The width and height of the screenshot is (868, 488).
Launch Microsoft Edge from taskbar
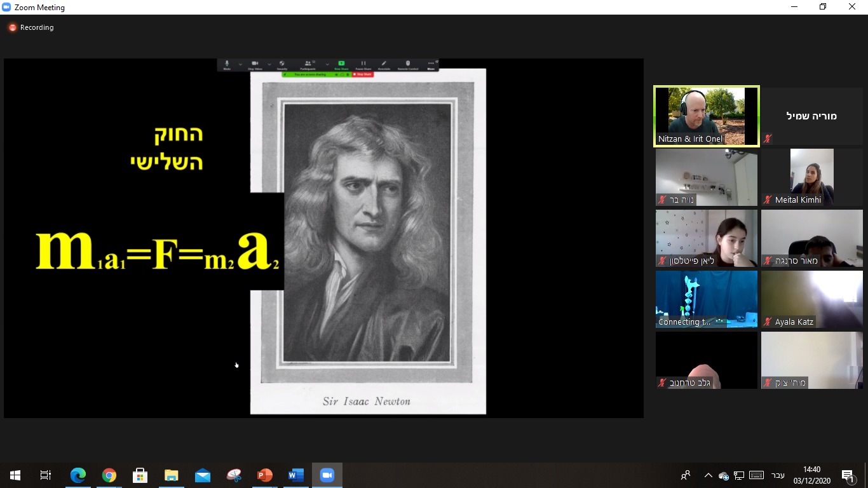[x=78, y=475]
